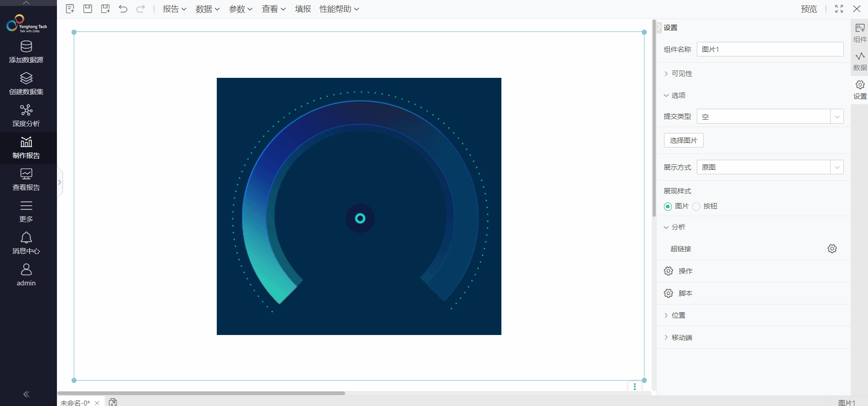This screenshot has height=406, width=868.
Task: Open the 性能帮助 menu
Action: coord(339,9)
